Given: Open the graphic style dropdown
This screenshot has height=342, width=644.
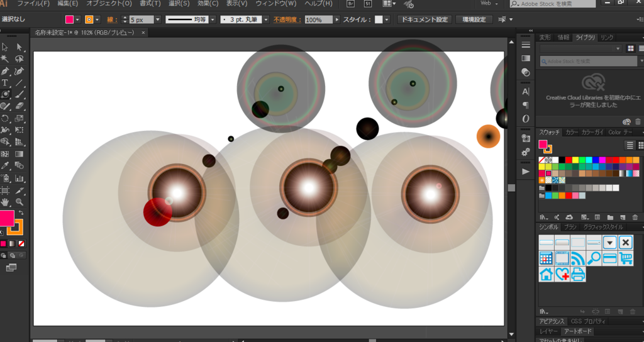Looking at the screenshot, I should tap(387, 19).
